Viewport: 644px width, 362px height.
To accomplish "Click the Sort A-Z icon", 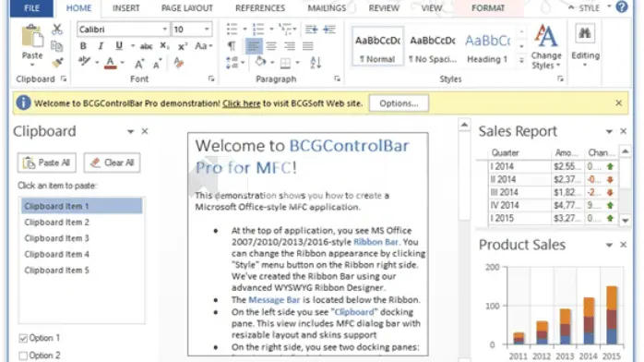I will click(315, 63).
